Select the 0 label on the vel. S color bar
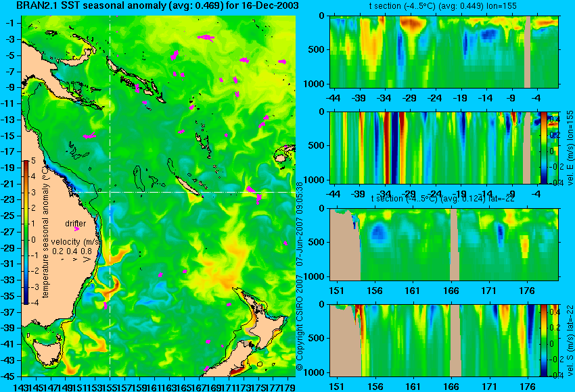This screenshot has height=392, width=575. pos(551,344)
